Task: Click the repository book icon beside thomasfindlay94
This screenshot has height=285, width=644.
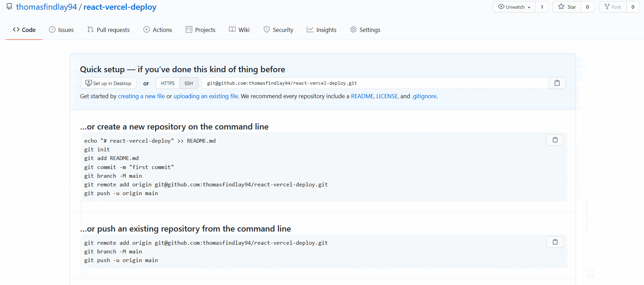Action: tap(9, 7)
